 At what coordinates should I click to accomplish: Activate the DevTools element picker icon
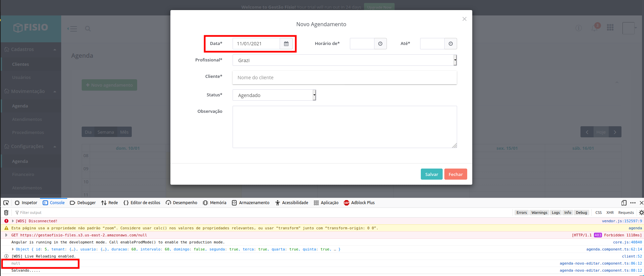pos(6,203)
